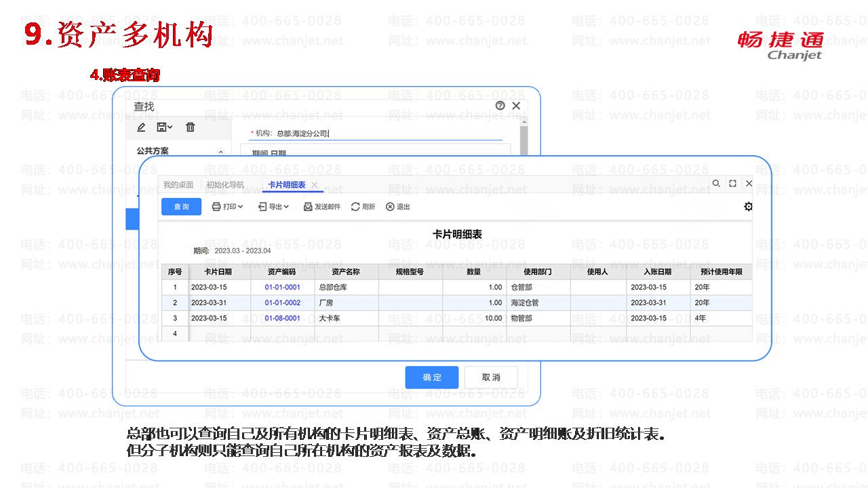Click the 确定 button

click(432, 378)
